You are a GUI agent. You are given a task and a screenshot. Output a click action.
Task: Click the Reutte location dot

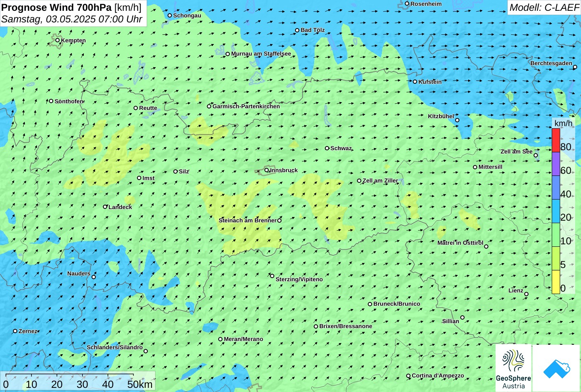(x=136, y=108)
